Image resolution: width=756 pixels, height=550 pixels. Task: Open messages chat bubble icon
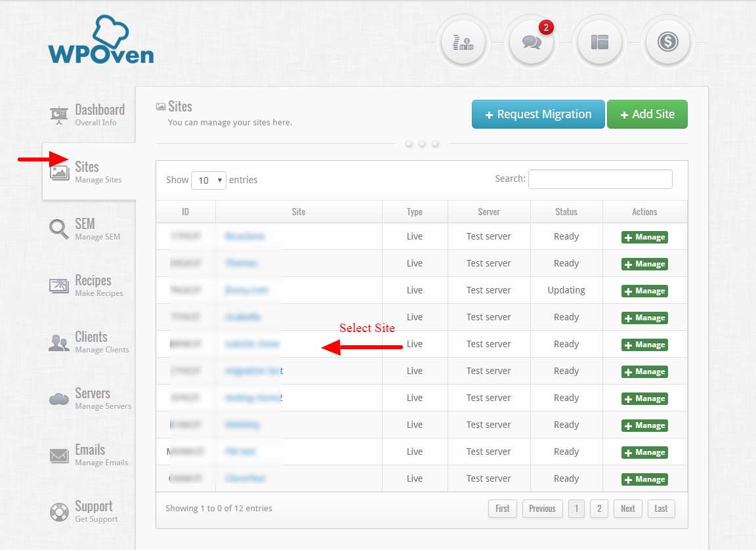coord(532,43)
